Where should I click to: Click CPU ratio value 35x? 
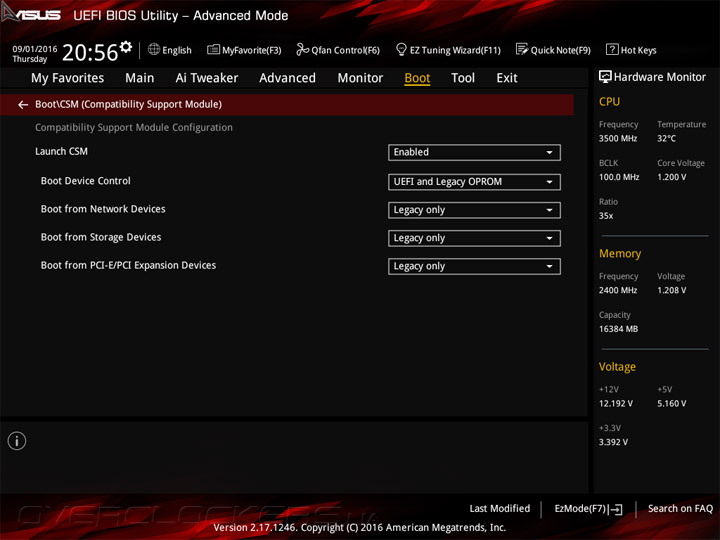(606, 215)
